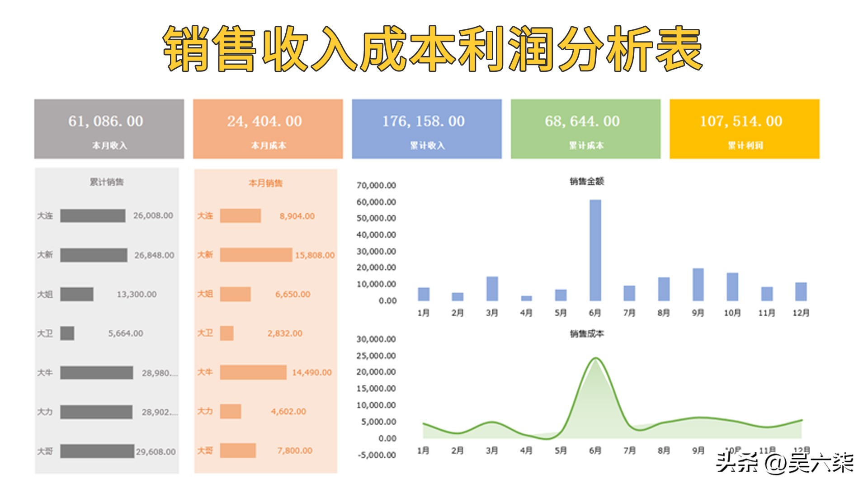The width and height of the screenshot is (868, 488).
Task: Select 大姐's bar in 本月销售 chart
Action: [235, 294]
